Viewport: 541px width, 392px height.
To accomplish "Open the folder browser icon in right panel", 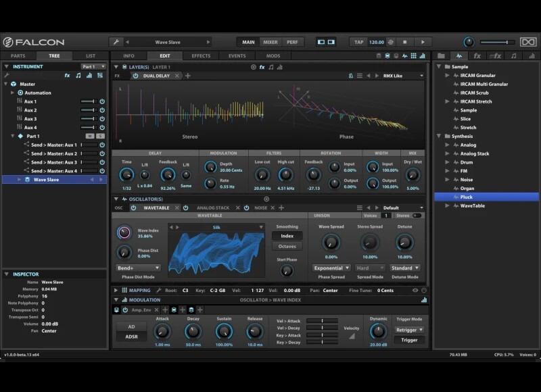I will pos(441,55).
